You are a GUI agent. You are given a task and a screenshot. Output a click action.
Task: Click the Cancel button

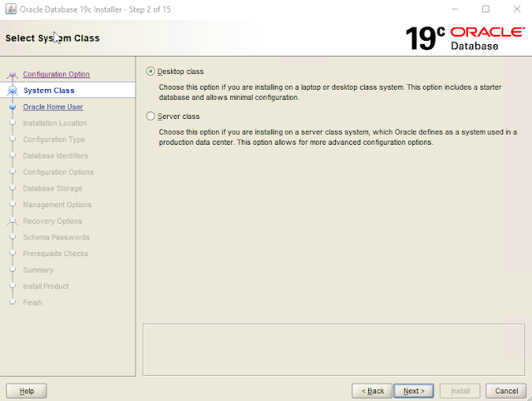(x=506, y=391)
